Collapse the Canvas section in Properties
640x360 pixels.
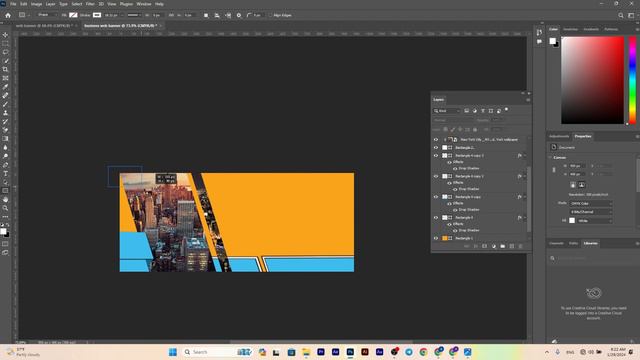pos(550,157)
